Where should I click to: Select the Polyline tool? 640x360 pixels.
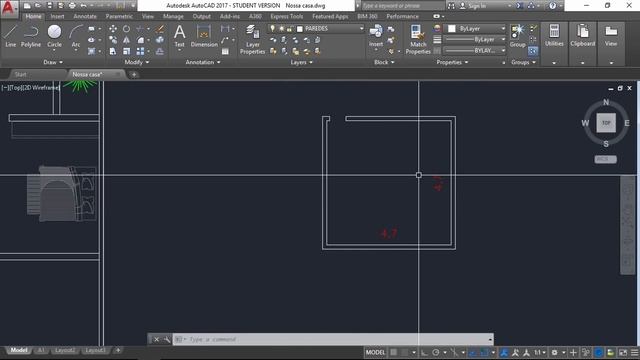31,36
